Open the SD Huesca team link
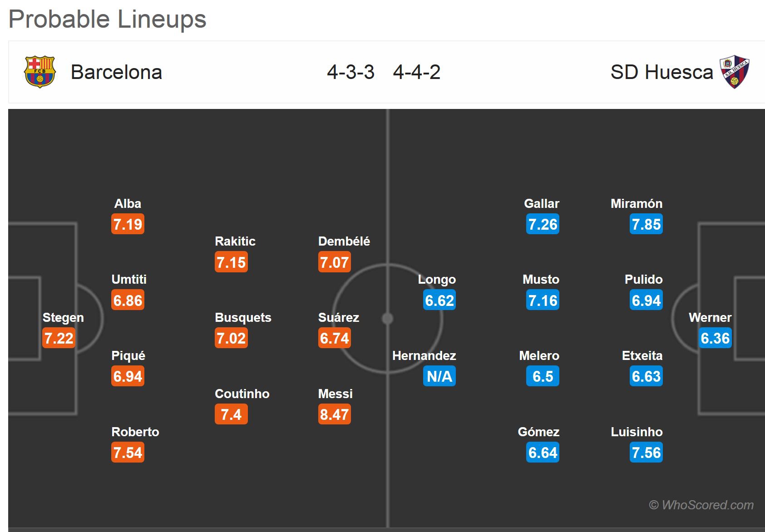Screen dimensions: 765x532 coord(661,72)
